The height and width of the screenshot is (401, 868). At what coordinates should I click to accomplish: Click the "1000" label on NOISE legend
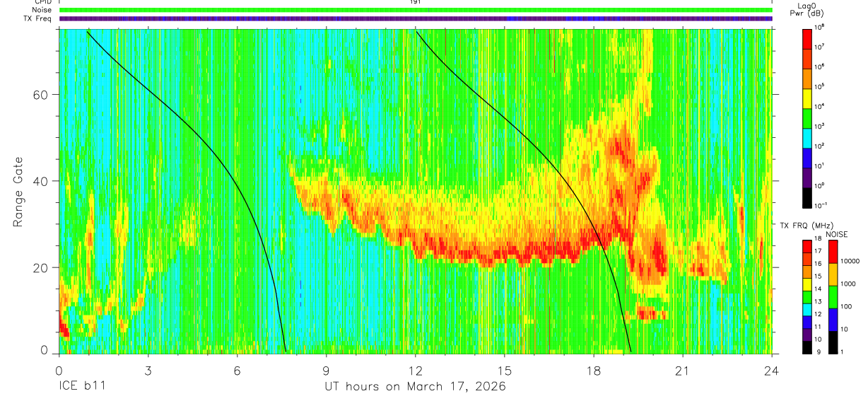click(849, 284)
